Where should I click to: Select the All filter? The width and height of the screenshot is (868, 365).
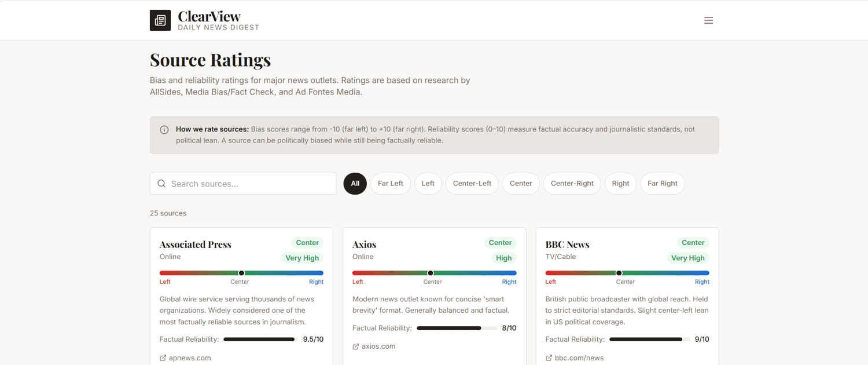coord(355,184)
